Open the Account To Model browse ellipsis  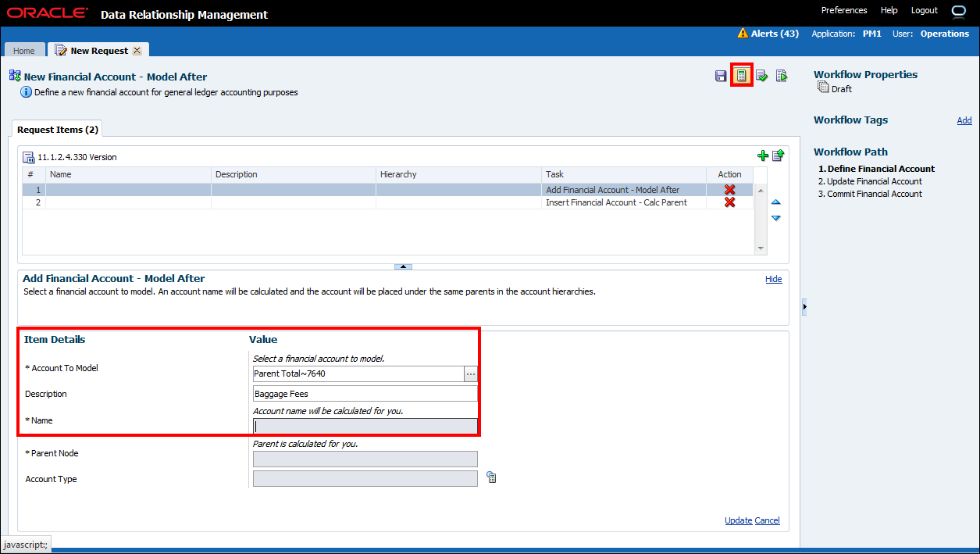click(x=471, y=374)
